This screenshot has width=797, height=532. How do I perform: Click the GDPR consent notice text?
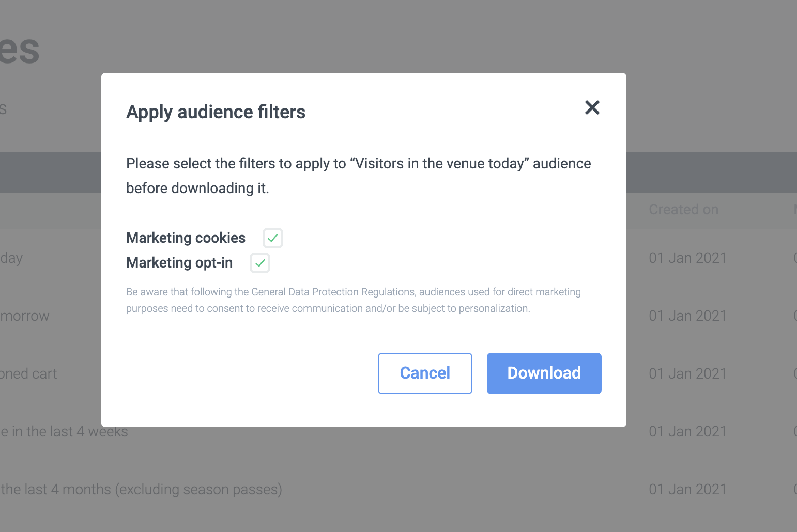point(353,300)
